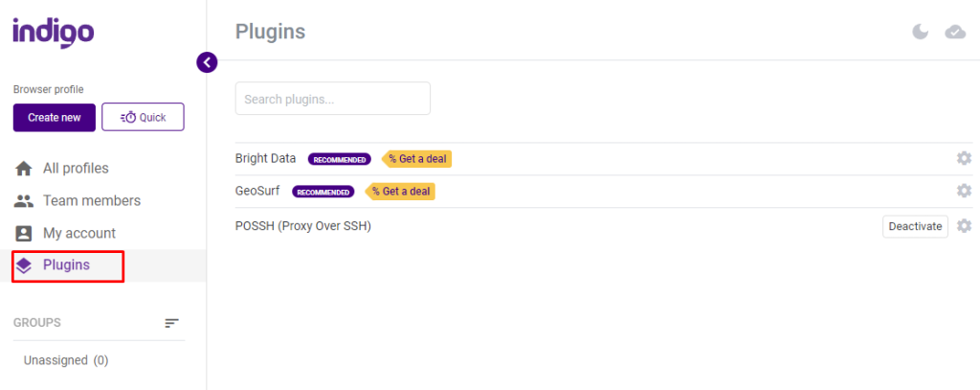Select Plugins in the sidebar
This screenshot has width=980, height=390.
[68, 265]
